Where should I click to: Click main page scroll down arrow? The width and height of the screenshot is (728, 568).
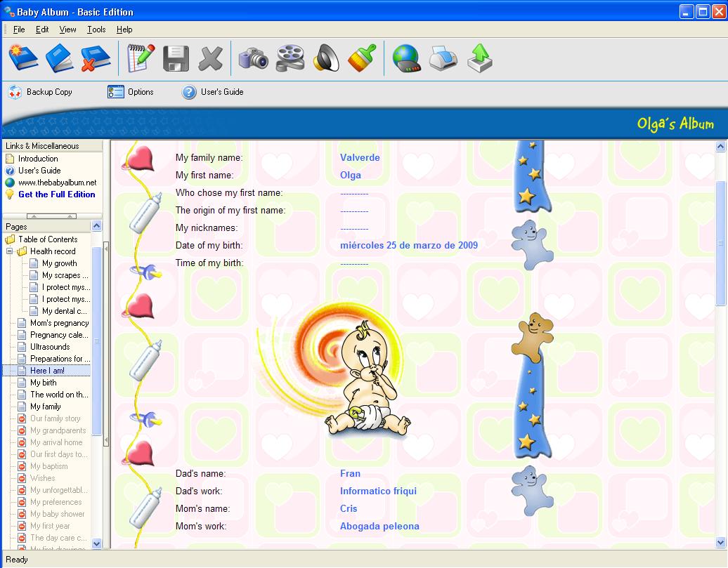(720, 542)
